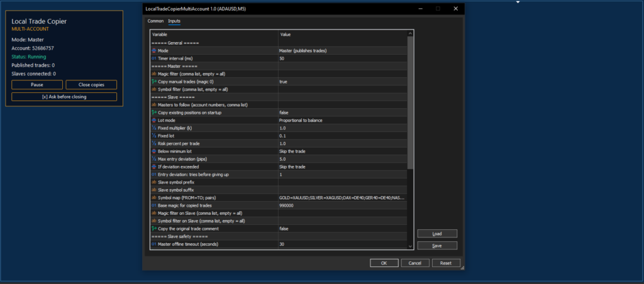644x284 pixels.
Task: Click scrollbar up arrow in inputs list
Action: (x=410, y=34)
